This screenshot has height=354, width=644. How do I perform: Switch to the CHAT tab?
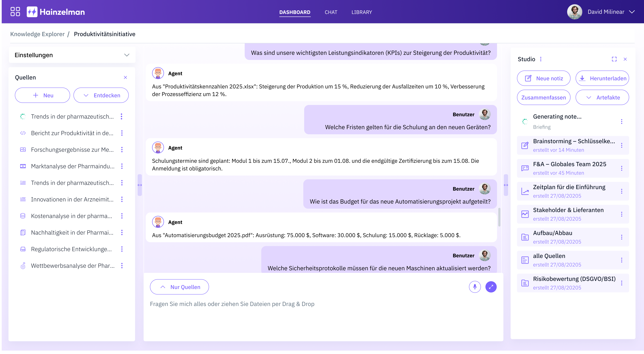[x=331, y=12]
